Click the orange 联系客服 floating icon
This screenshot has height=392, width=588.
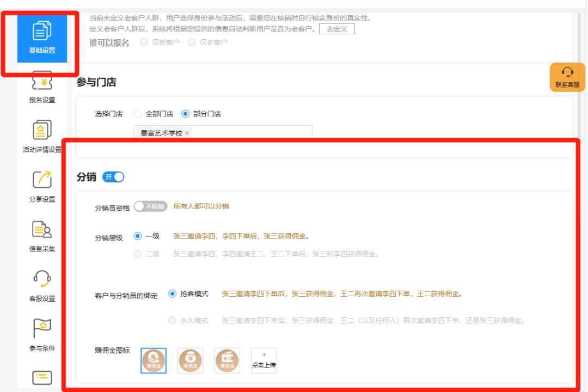[567, 77]
